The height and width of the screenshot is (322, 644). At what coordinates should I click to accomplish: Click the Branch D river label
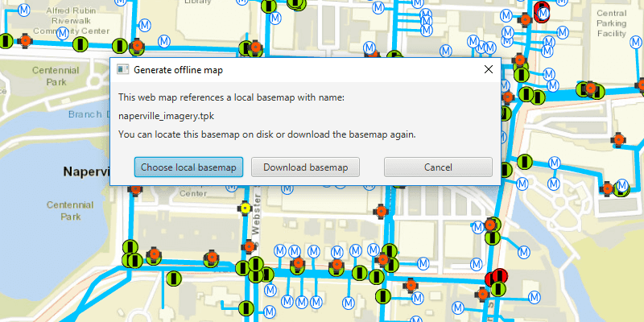click(x=89, y=114)
